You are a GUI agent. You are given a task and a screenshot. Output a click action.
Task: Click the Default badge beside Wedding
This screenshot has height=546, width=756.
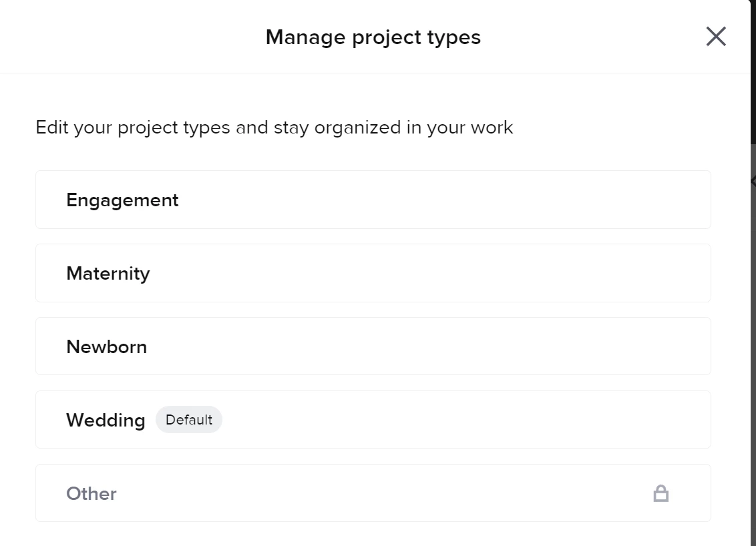click(189, 420)
